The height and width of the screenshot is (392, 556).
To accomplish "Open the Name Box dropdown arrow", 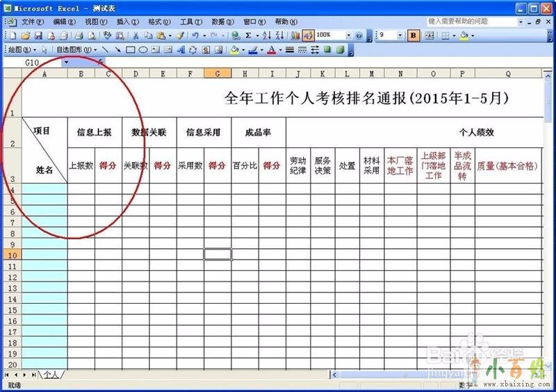I will pos(67,63).
